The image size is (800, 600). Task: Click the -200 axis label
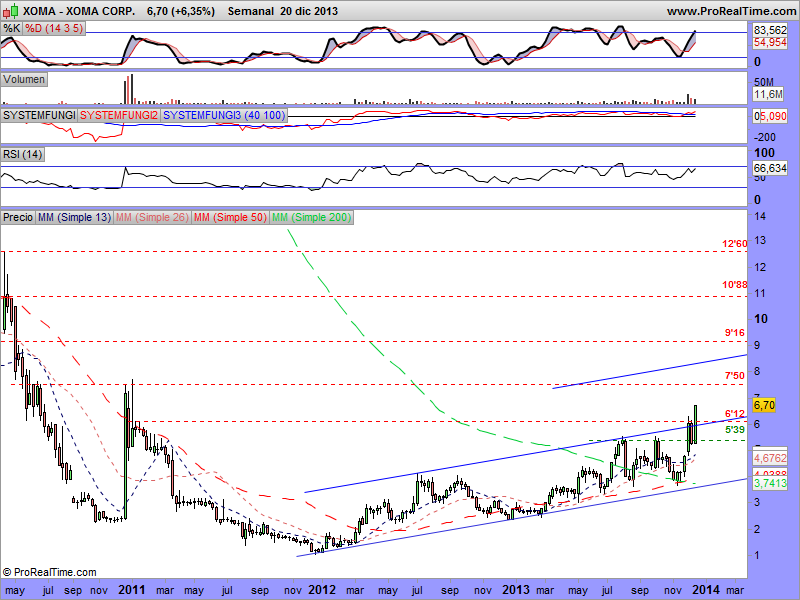(x=765, y=137)
